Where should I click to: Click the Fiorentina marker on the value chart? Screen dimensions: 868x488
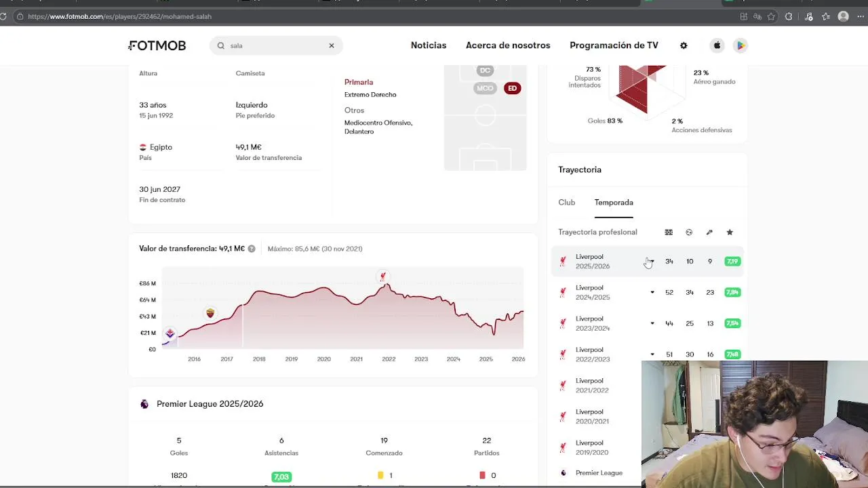[170, 333]
